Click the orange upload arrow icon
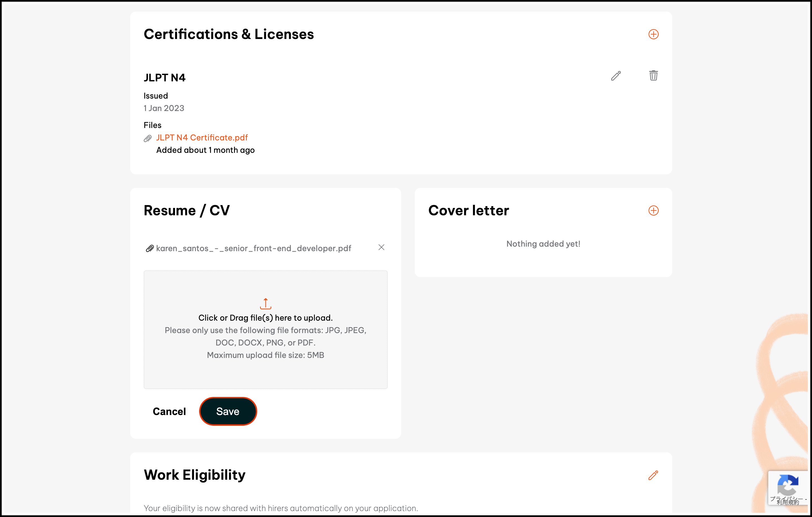The height and width of the screenshot is (517, 812). (x=265, y=303)
